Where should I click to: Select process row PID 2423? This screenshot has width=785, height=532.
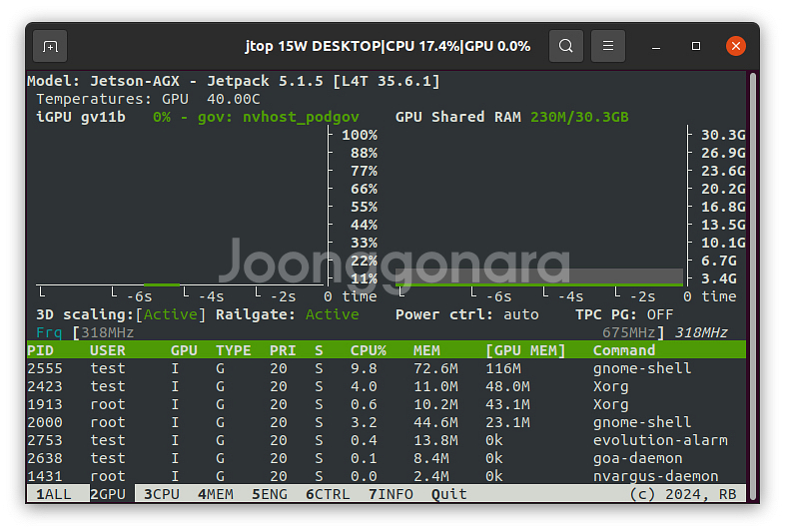(x=386, y=387)
